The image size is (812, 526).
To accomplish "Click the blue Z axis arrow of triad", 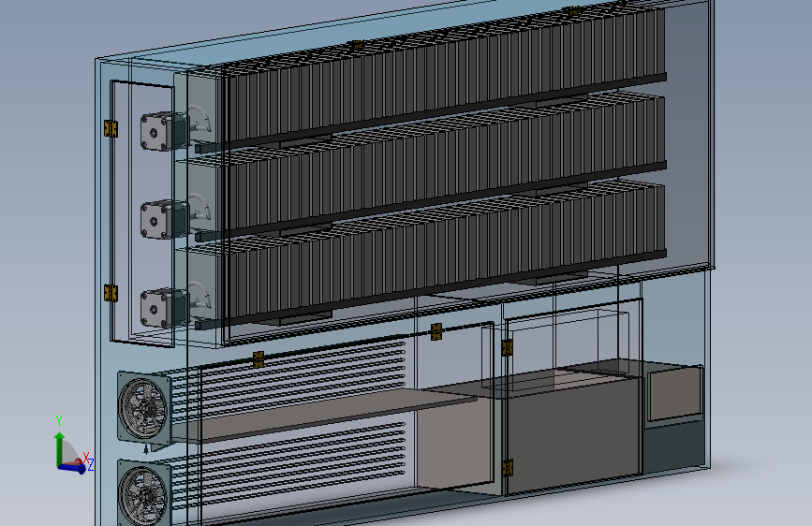I will coord(72,468).
